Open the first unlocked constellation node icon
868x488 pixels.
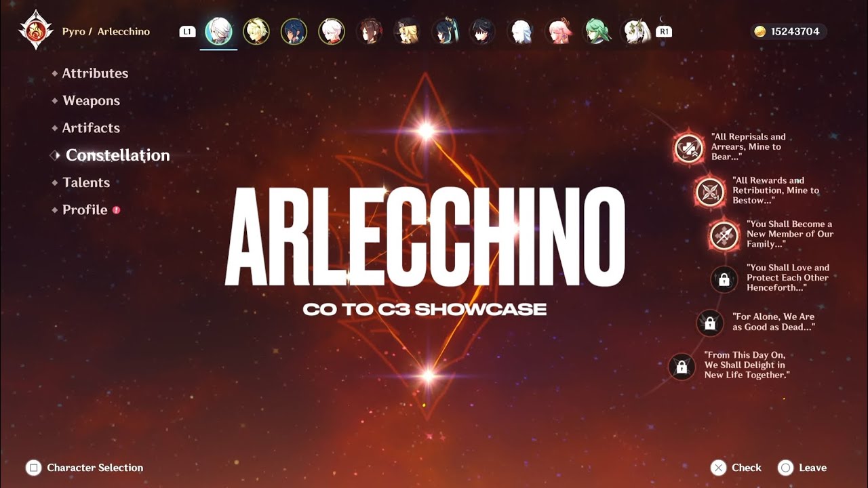(x=688, y=148)
